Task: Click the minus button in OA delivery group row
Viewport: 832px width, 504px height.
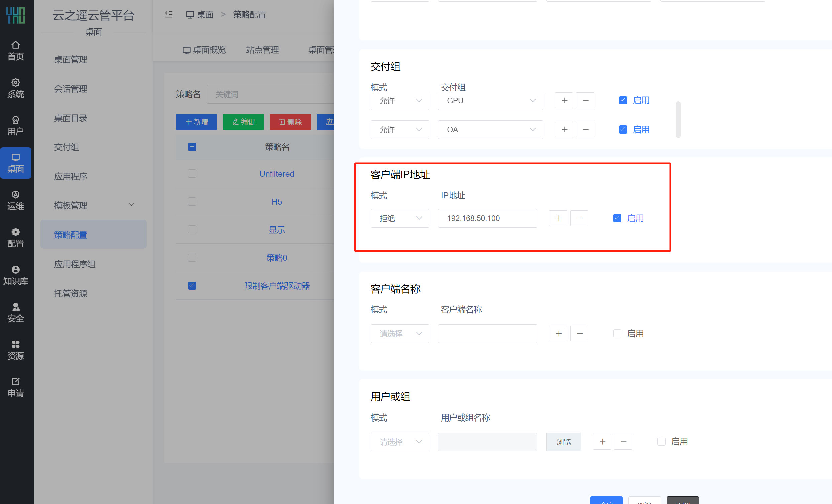Action: 585,130
